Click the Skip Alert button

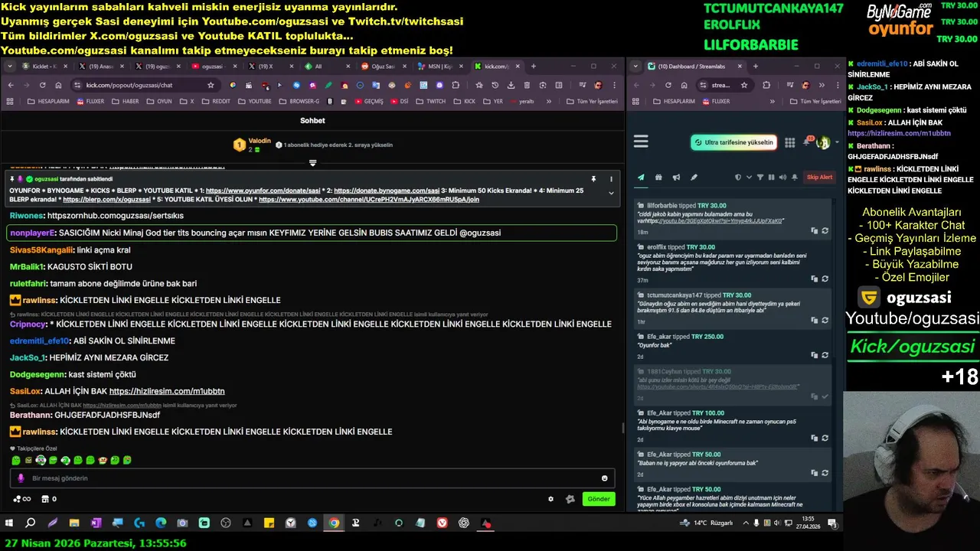coord(819,178)
